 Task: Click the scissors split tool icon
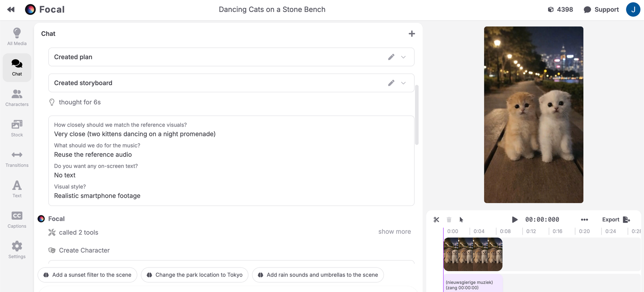[x=436, y=220]
